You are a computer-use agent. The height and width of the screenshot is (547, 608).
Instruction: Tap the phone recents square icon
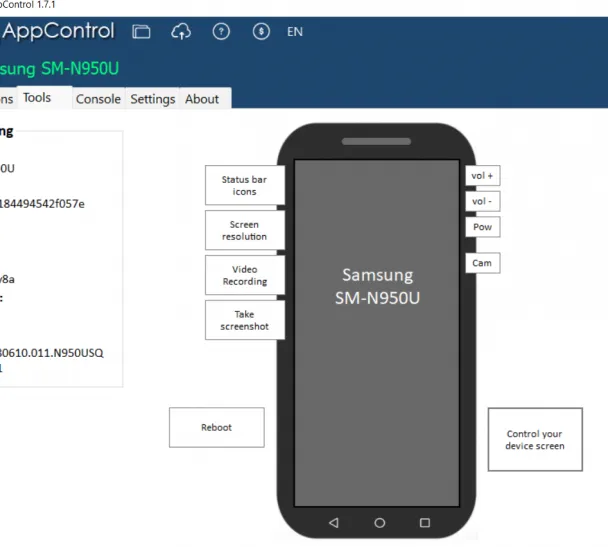pos(425,523)
